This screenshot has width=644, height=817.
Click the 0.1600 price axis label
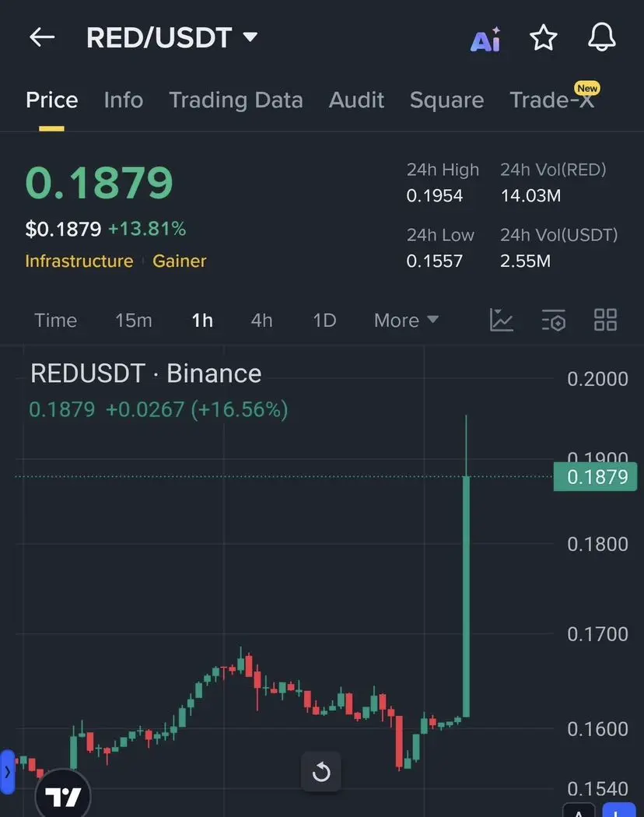click(597, 729)
